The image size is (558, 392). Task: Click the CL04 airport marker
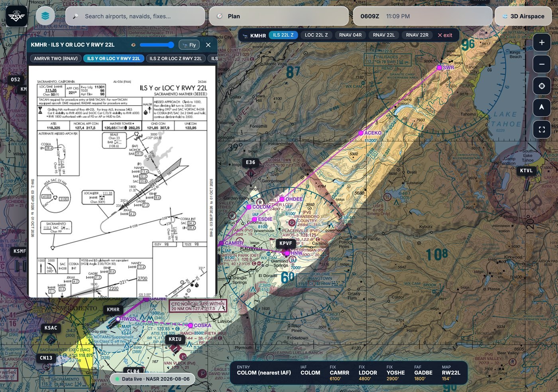coord(133,371)
